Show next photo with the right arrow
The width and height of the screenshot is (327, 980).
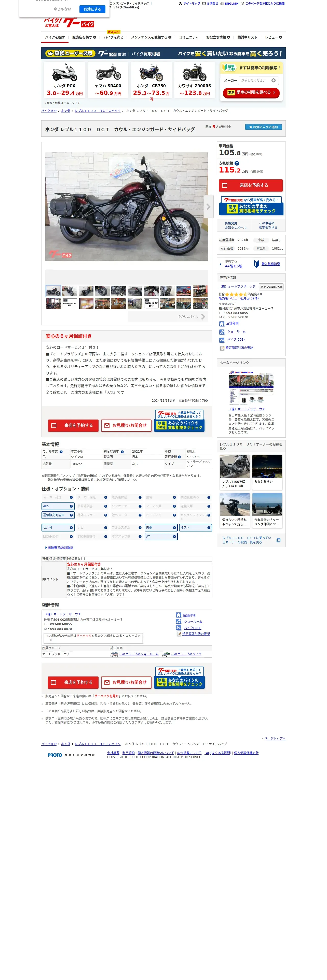208,207
